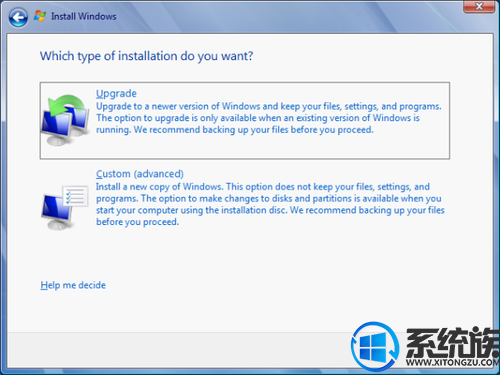
Task: Choose the Upgrade installation heading
Action: tap(116, 94)
